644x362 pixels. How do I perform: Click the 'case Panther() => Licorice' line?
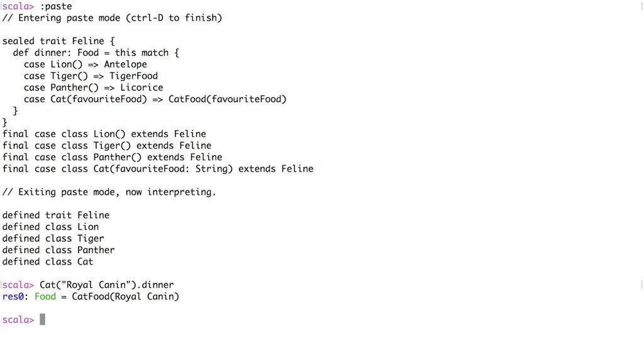[93, 87]
